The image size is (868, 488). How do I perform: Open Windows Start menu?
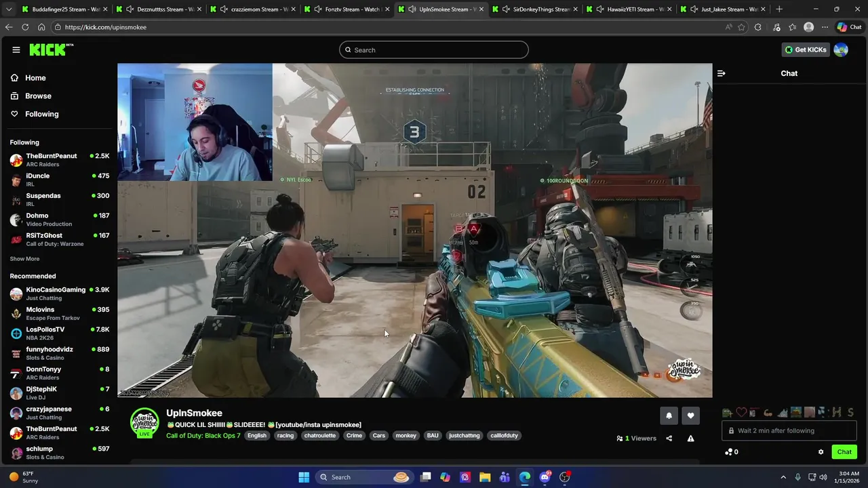[304, 477]
